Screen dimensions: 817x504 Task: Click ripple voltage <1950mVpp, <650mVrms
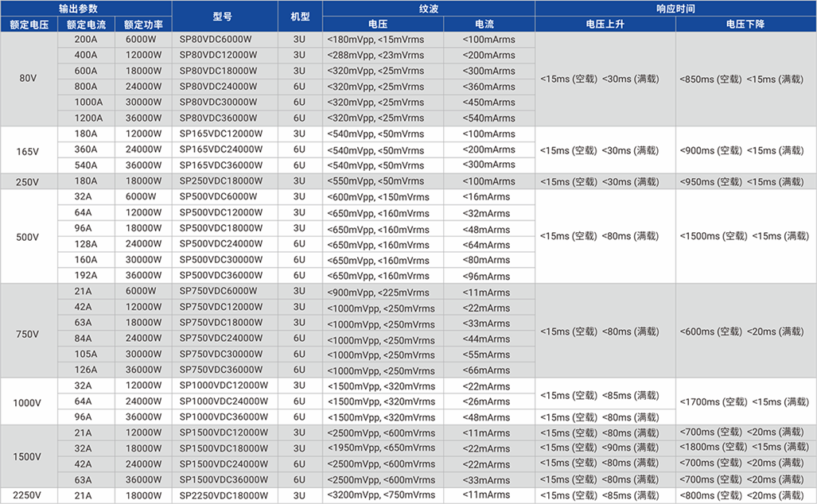click(381, 448)
